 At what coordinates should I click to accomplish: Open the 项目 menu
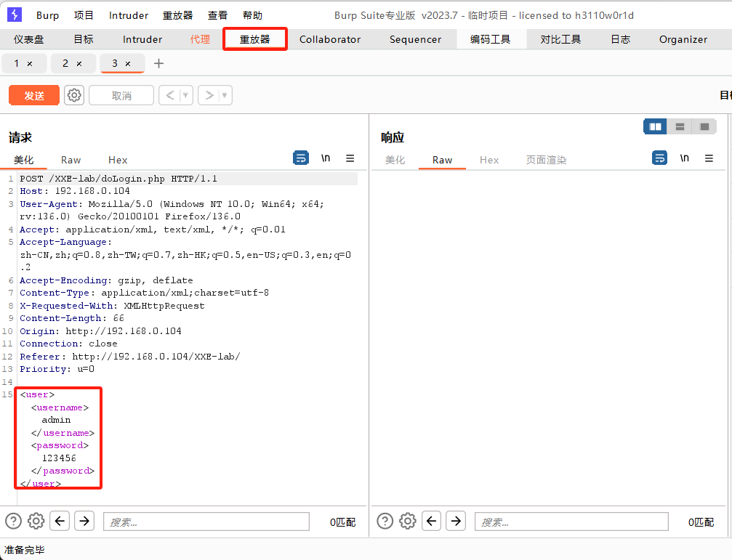point(84,15)
